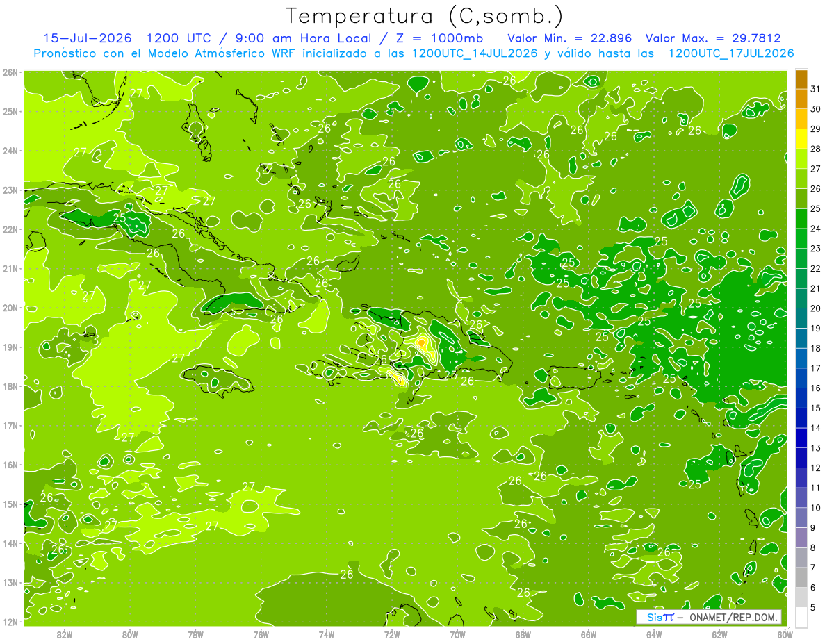Click the '16N' latitude axis label
Viewport: 834px width, 644px height.
coord(10,465)
